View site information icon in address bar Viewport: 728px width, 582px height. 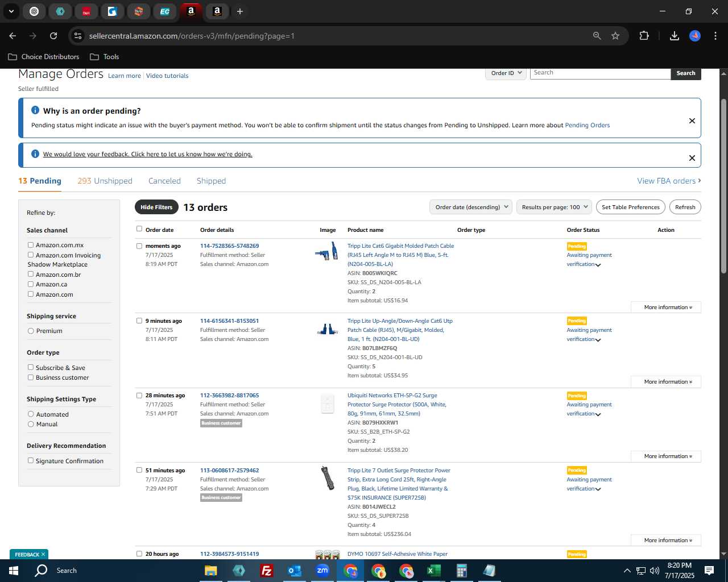pyautogui.click(x=78, y=36)
